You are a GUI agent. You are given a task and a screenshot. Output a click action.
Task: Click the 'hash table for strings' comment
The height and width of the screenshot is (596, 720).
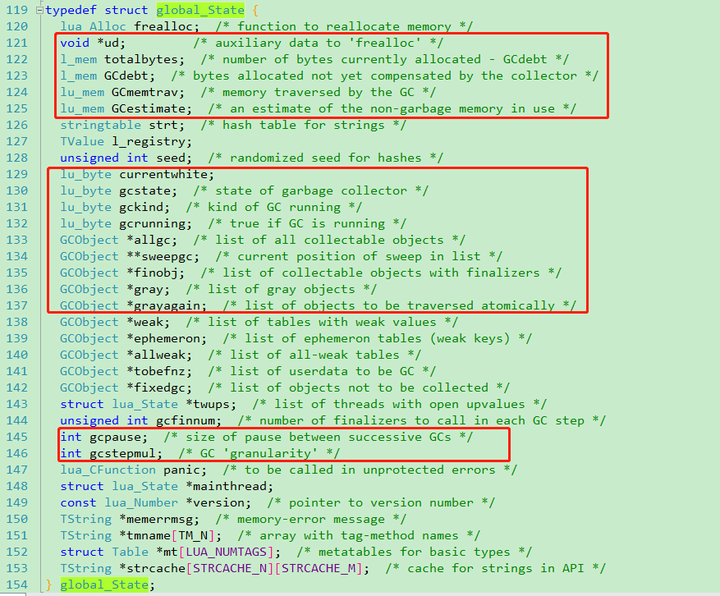pos(304,125)
